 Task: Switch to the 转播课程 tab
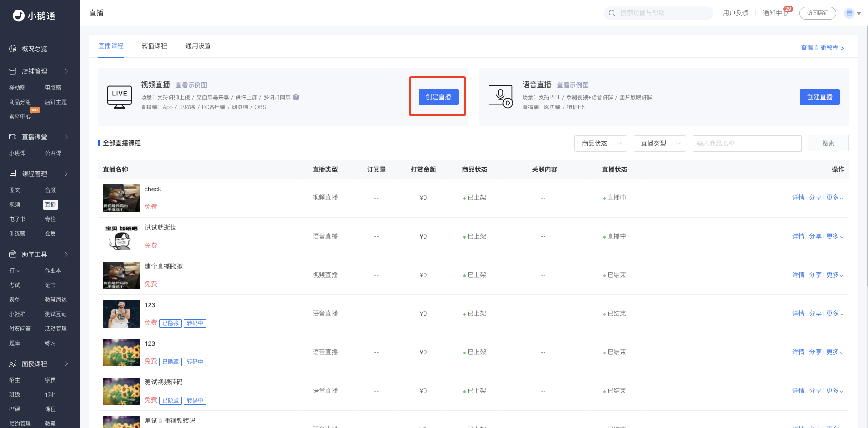[155, 46]
